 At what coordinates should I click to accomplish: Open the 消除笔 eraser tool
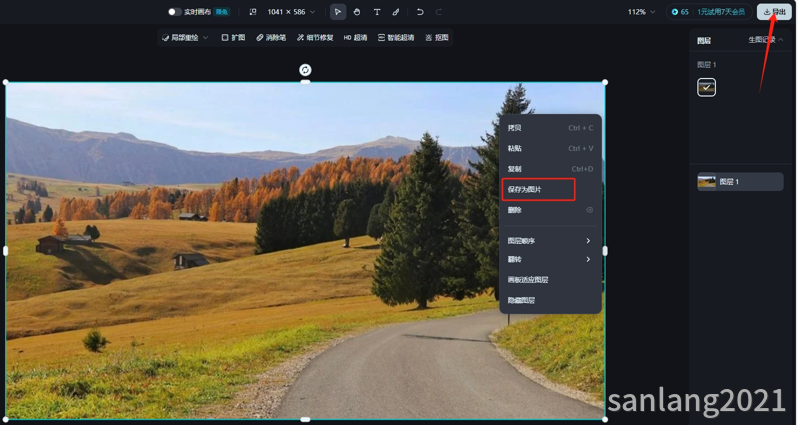(271, 38)
